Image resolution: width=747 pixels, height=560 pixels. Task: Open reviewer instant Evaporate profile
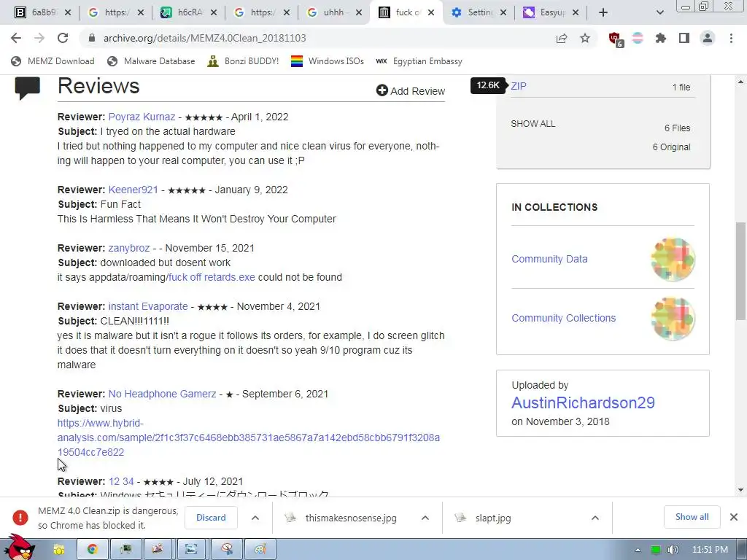[148, 306]
